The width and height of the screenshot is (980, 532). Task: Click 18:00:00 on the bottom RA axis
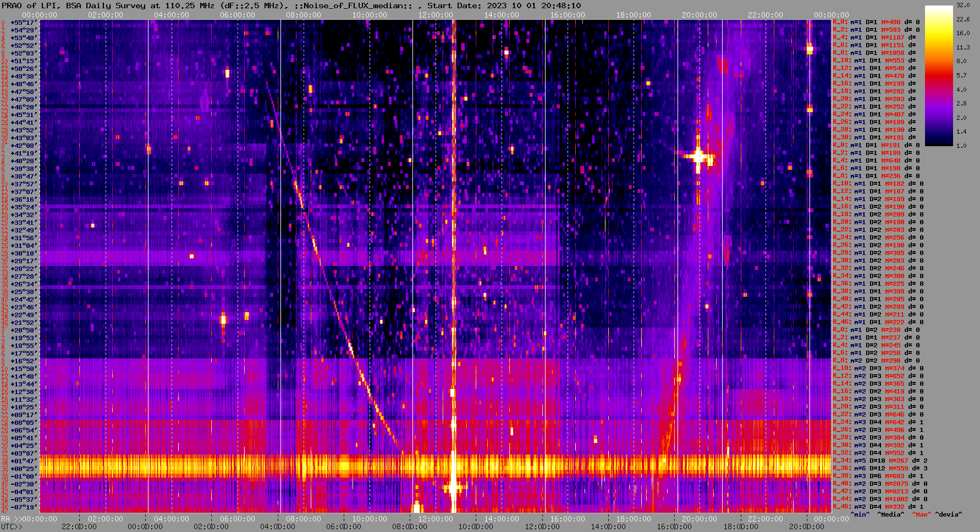tap(634, 519)
